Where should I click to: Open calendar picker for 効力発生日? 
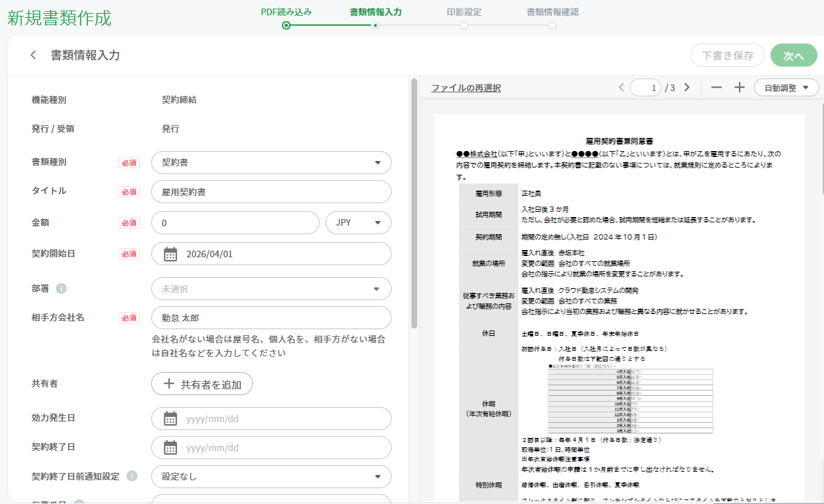tap(170, 418)
